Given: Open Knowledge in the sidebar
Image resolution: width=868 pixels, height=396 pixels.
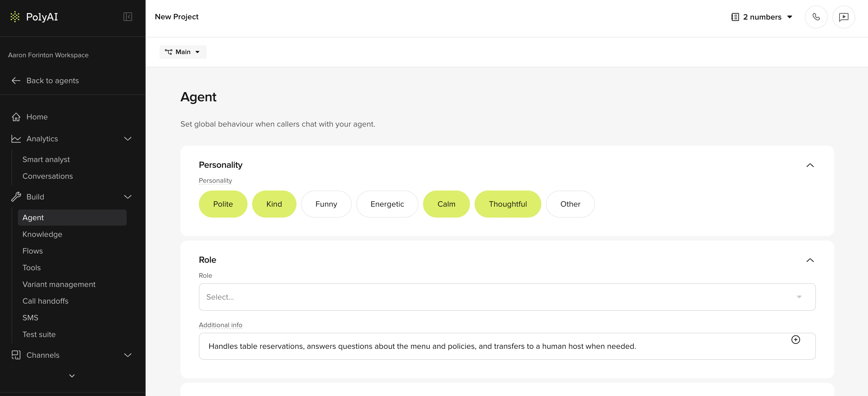Looking at the screenshot, I should [42, 234].
